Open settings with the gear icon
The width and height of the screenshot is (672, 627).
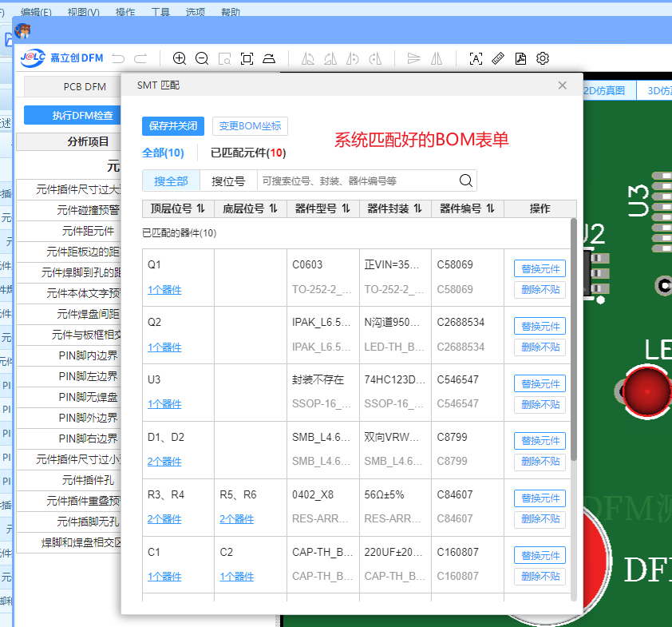pos(543,58)
